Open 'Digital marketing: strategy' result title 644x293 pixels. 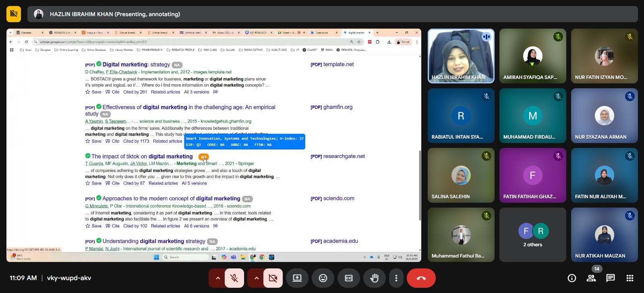pyautogui.click(x=136, y=64)
